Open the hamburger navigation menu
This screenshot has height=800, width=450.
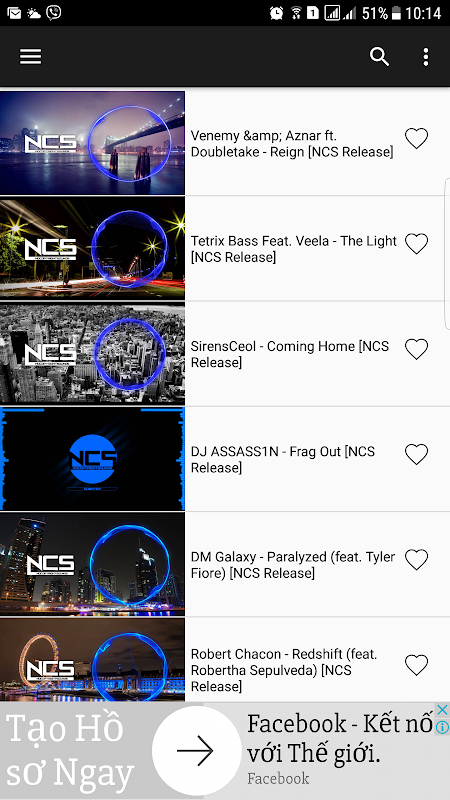click(31, 57)
